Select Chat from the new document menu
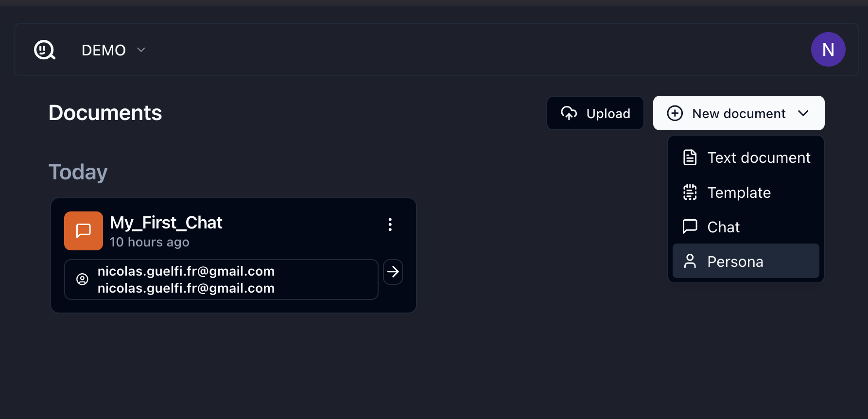The height and width of the screenshot is (419, 868). coord(723,227)
